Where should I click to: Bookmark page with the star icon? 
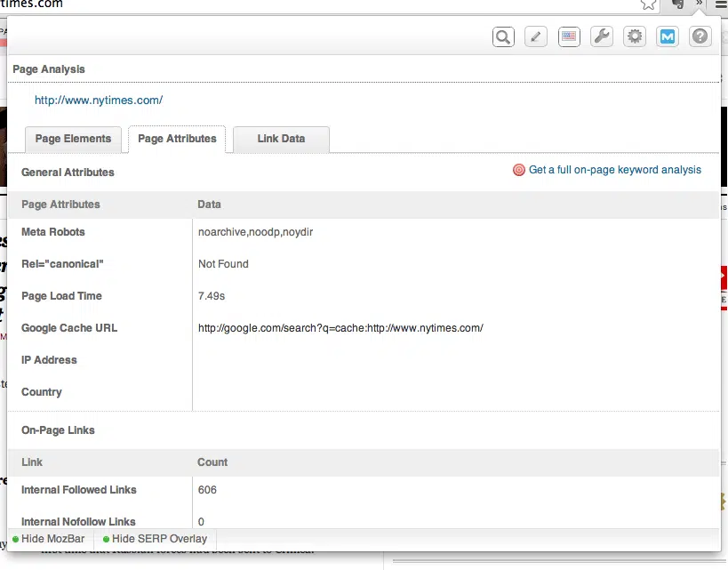tap(649, 4)
